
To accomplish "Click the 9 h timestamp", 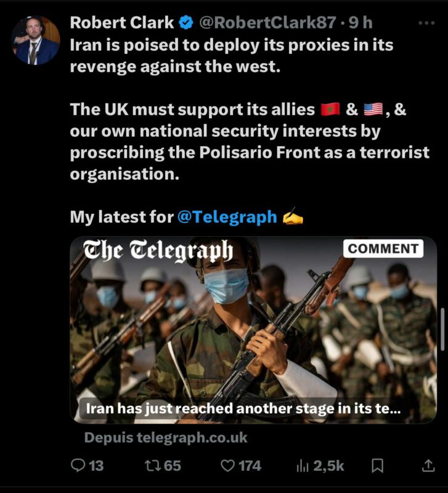I will point(360,23).
